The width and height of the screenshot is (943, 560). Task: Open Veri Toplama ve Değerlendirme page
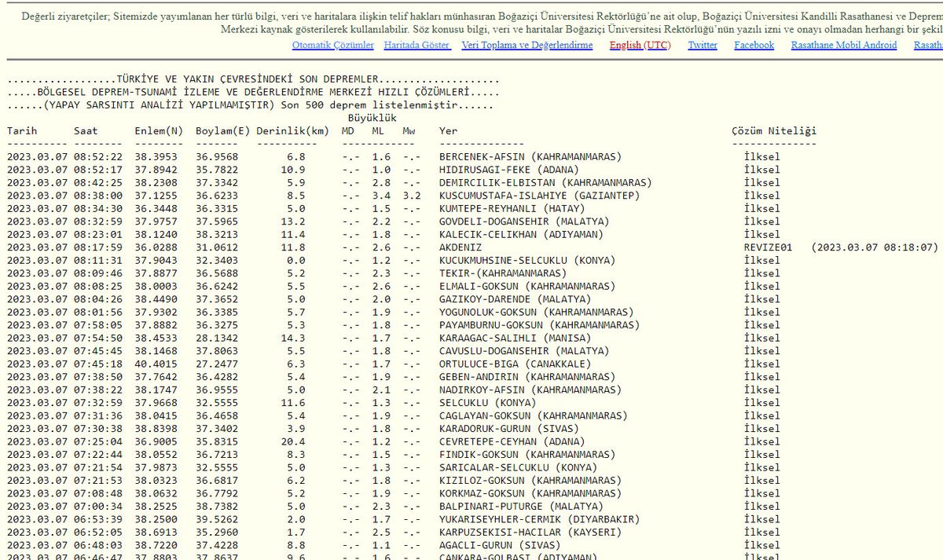click(x=527, y=46)
